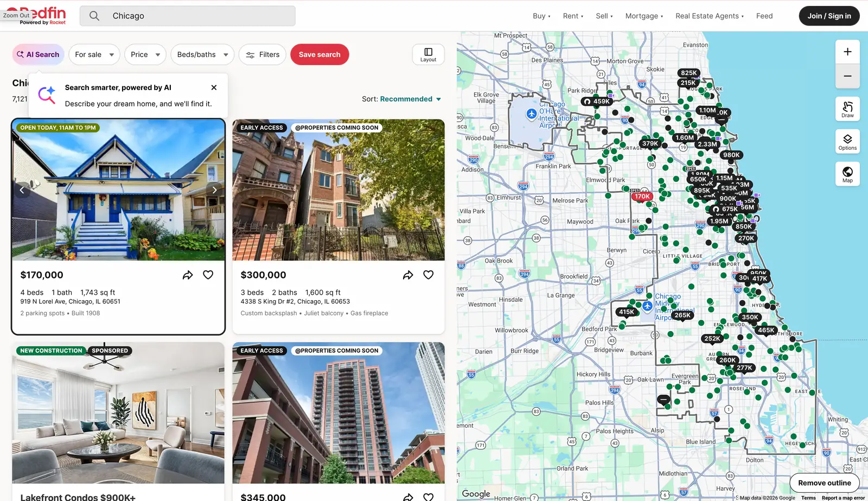Open the Sort Recommended dropdown
868x501 pixels.
click(411, 99)
